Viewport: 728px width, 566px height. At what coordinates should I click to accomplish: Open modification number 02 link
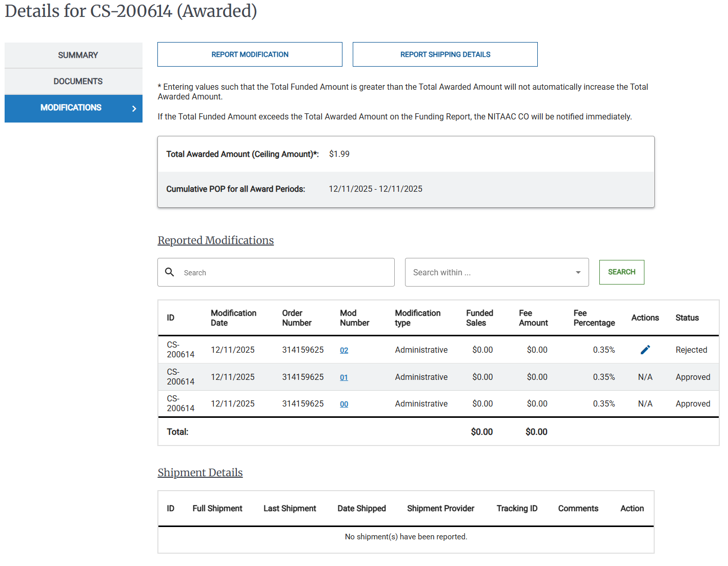(344, 350)
